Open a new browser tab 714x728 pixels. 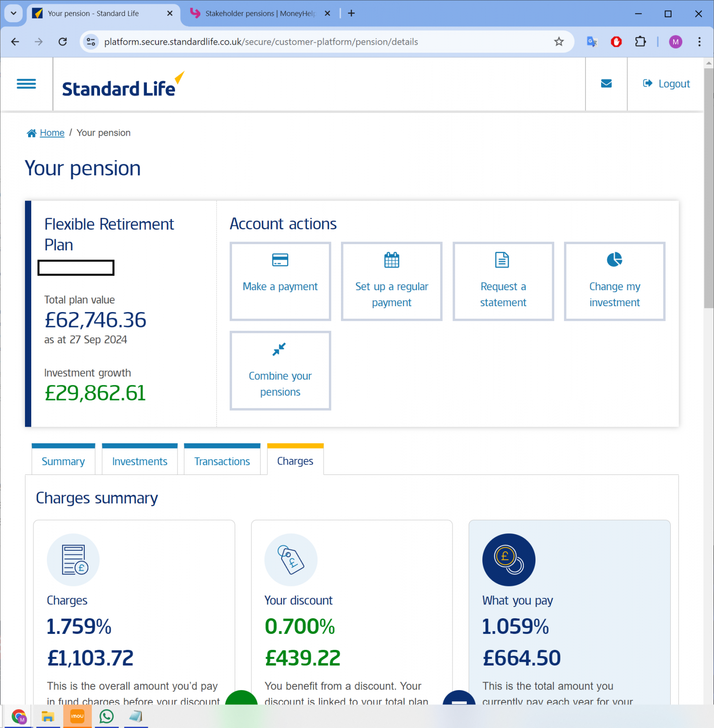pos(351,13)
